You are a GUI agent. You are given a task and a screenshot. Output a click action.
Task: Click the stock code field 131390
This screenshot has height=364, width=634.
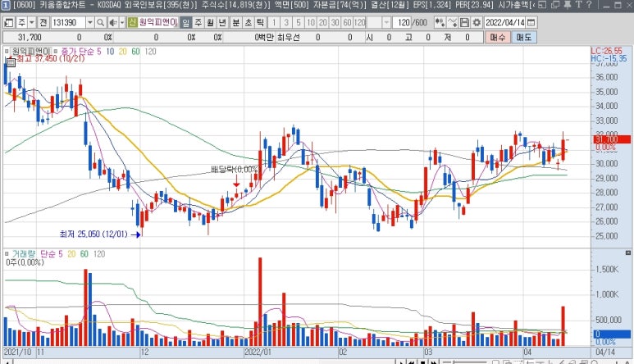[x=68, y=23]
